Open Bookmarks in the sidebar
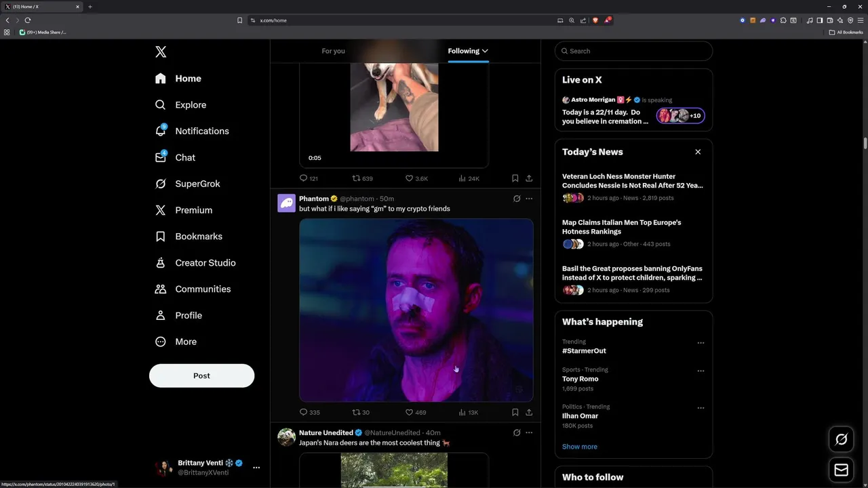The image size is (868, 488). coord(189,237)
